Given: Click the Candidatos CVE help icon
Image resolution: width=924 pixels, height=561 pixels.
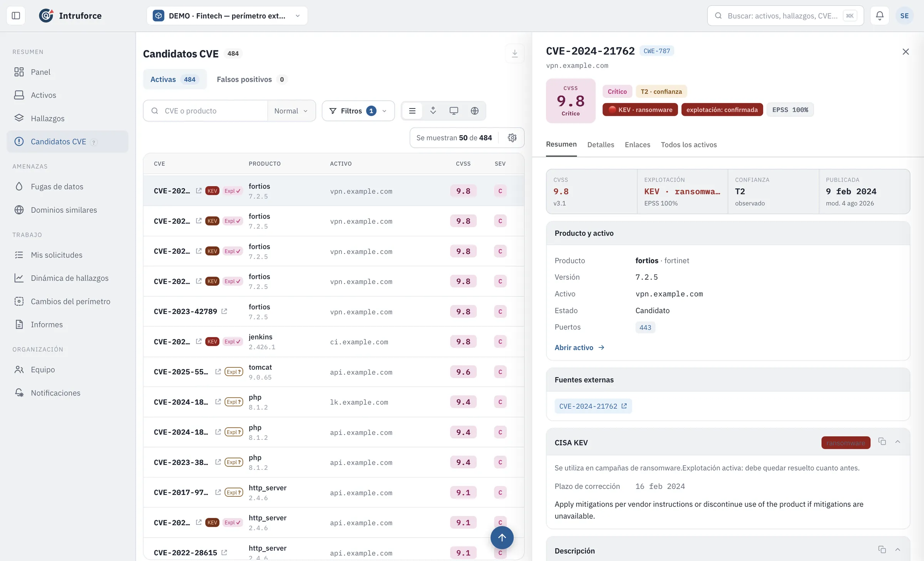Looking at the screenshot, I should [x=93, y=142].
